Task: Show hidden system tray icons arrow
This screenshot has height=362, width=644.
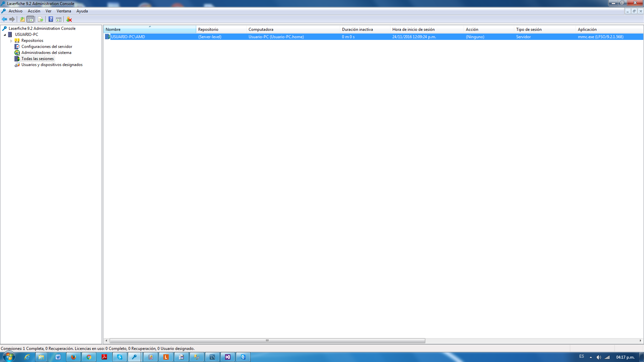Action: pyautogui.click(x=591, y=357)
